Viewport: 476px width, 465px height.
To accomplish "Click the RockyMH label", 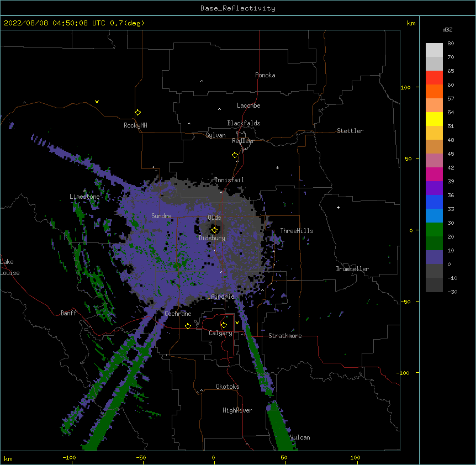I will click(135, 125).
